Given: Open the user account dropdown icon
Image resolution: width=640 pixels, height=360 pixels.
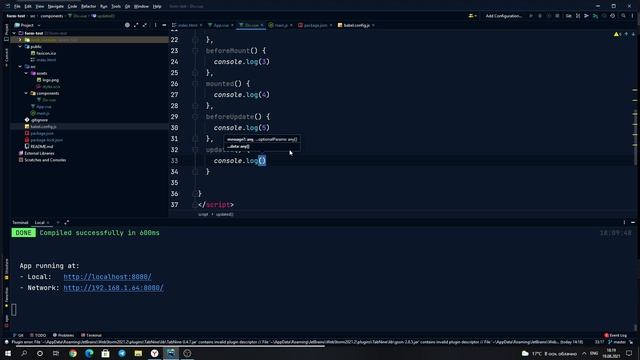Looking at the screenshot, I should click(x=472, y=16).
